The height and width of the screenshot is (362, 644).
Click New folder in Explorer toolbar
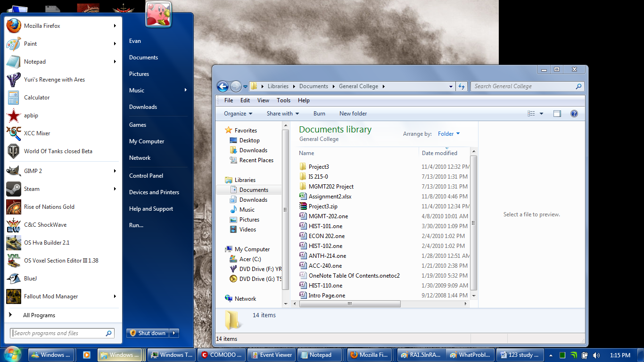coord(353,114)
